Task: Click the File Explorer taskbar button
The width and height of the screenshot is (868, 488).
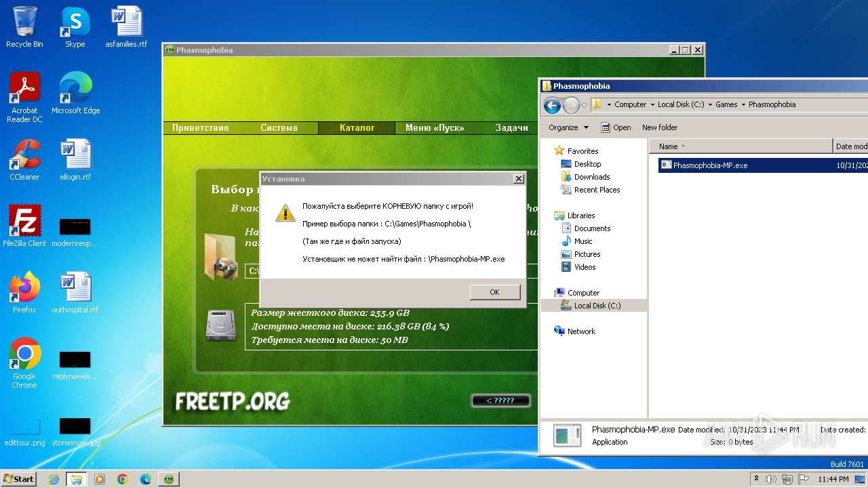Action: pyautogui.click(x=77, y=479)
